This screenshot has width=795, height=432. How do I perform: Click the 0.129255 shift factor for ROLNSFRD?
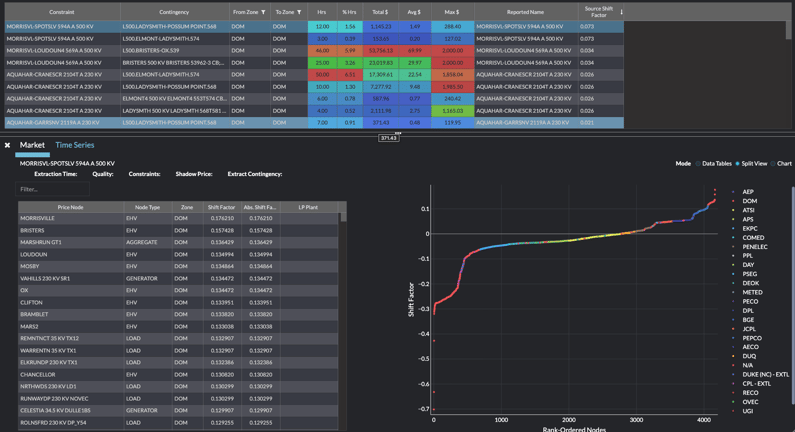point(222,422)
